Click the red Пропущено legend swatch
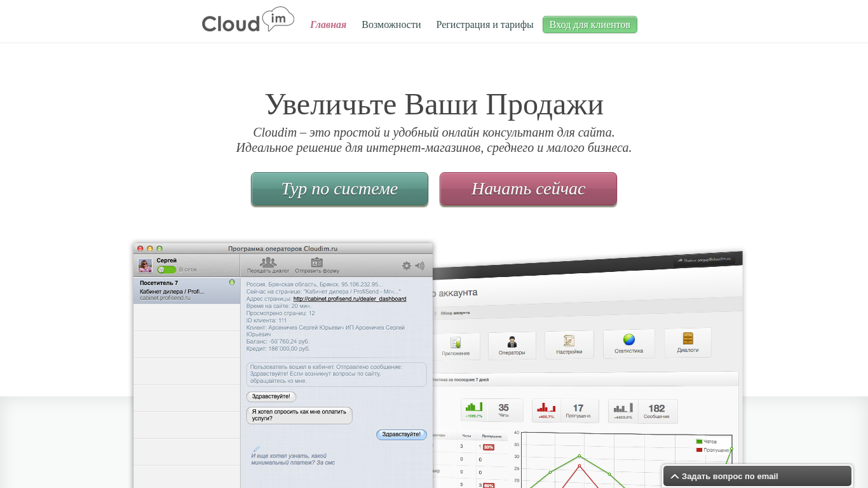The height and width of the screenshot is (488, 868). tap(699, 450)
